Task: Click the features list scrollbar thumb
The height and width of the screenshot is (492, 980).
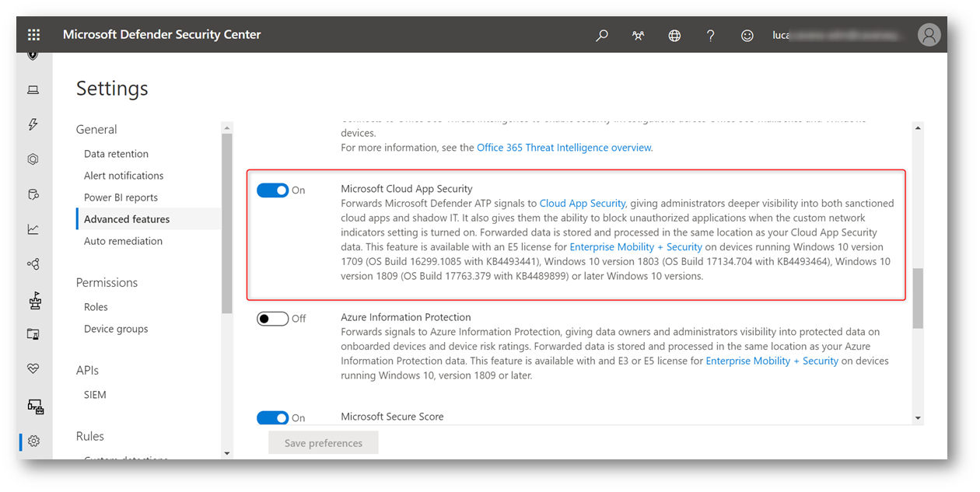Action: tap(918, 298)
